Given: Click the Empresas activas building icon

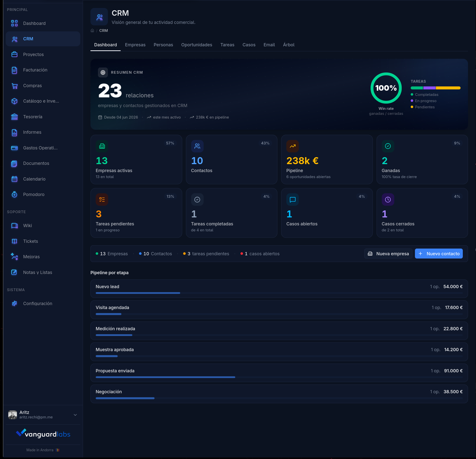Looking at the screenshot, I should (x=102, y=146).
